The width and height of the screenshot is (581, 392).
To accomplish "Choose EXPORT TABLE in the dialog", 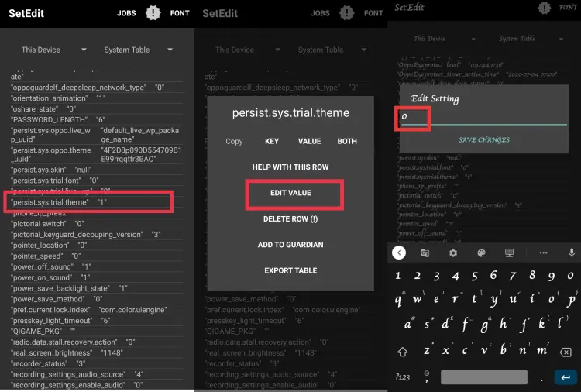I will 290,270.
